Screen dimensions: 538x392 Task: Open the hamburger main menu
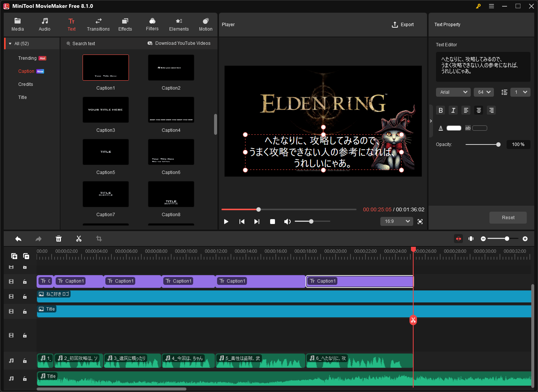[492, 6]
